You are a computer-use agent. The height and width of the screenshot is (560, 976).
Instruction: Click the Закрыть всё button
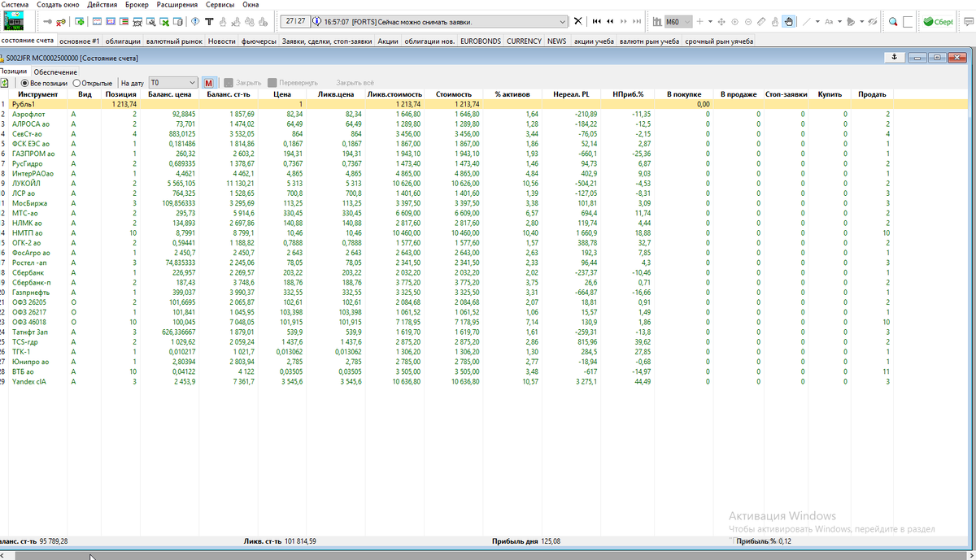[355, 83]
